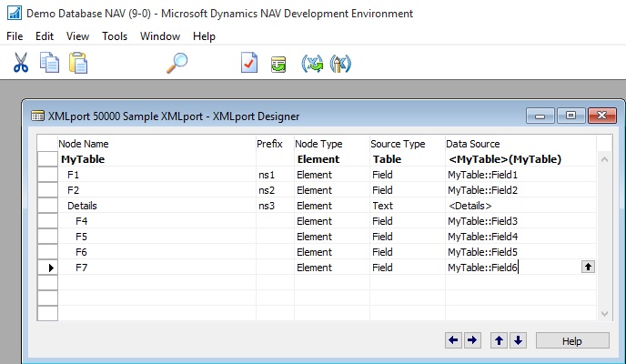Open the File menu
This screenshot has width=626, height=364.
coord(15,36)
